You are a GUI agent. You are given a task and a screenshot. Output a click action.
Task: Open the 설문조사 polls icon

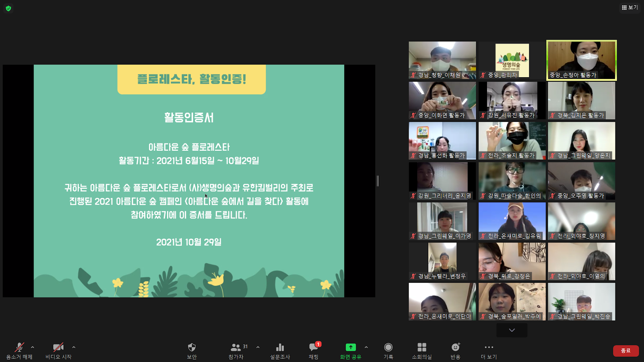(x=280, y=347)
